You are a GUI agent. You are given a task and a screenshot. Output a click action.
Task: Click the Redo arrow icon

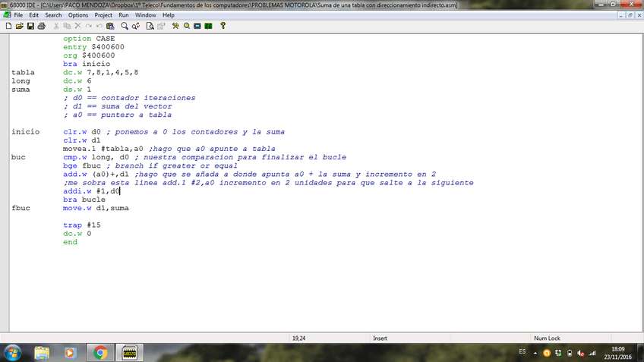(88, 26)
